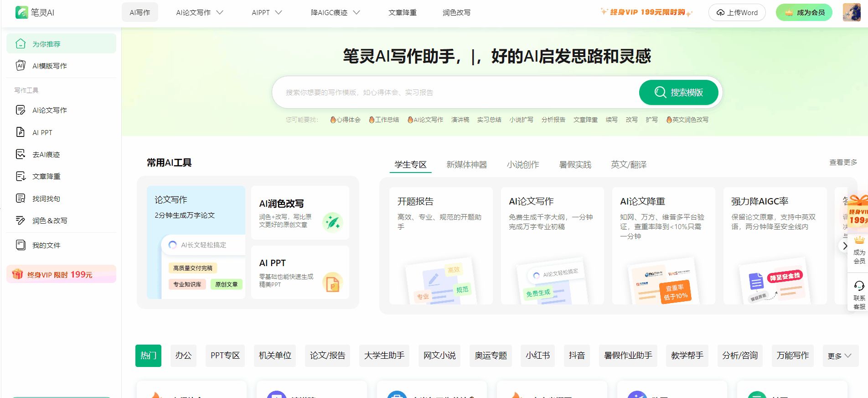Click the crown 成为会员 floating icon
The height and width of the screenshot is (398, 868).
click(x=859, y=240)
